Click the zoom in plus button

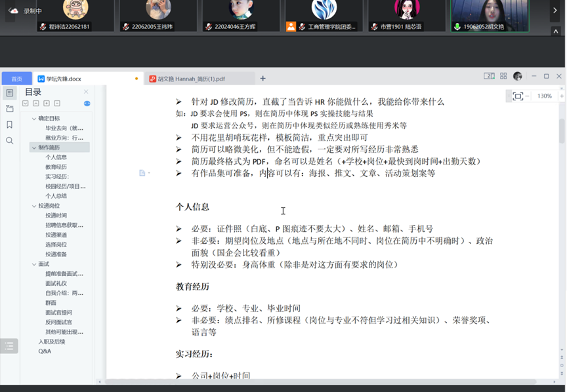560,96
